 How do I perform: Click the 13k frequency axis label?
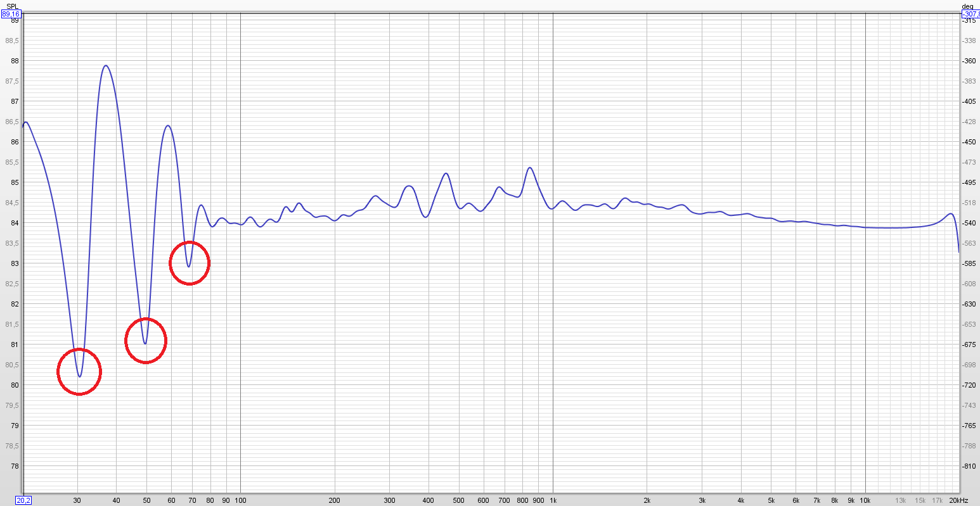click(x=901, y=500)
